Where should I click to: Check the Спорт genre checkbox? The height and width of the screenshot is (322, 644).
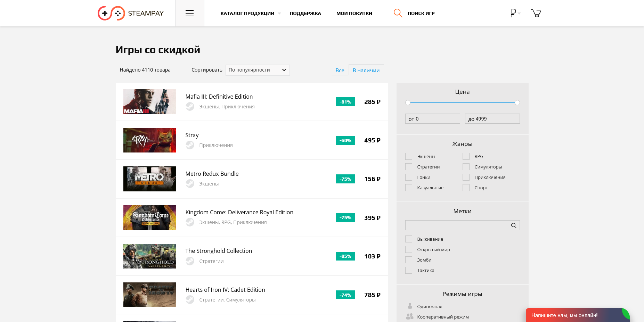(466, 188)
